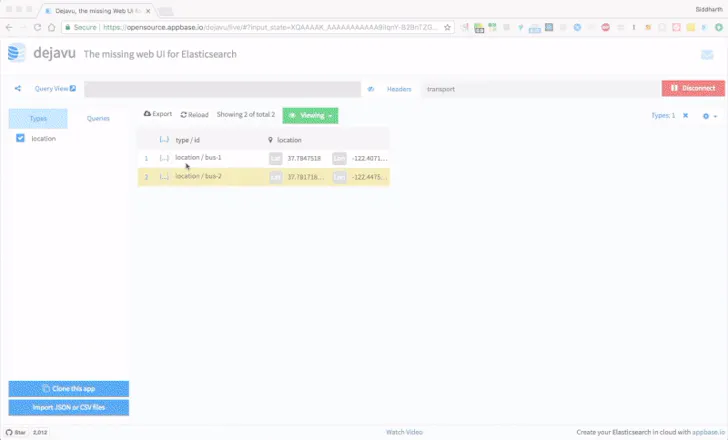
Task: Click the location column header
Action: (289, 140)
